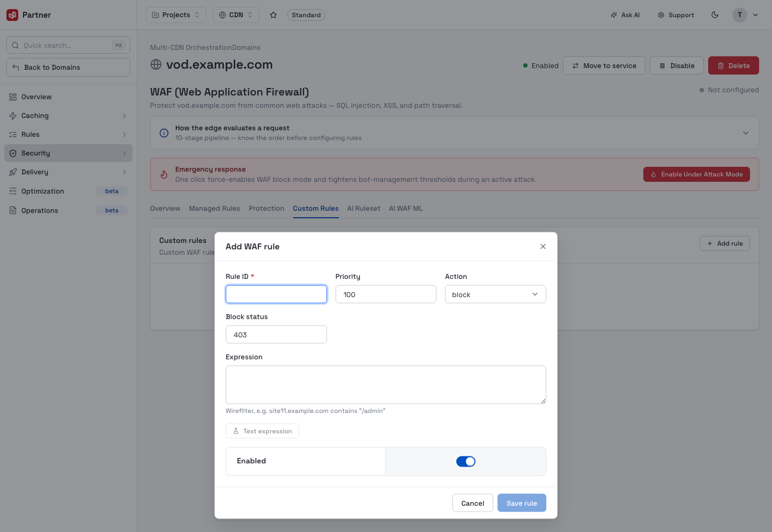Click the Expression textarea
The width and height of the screenshot is (772, 532).
(x=386, y=385)
